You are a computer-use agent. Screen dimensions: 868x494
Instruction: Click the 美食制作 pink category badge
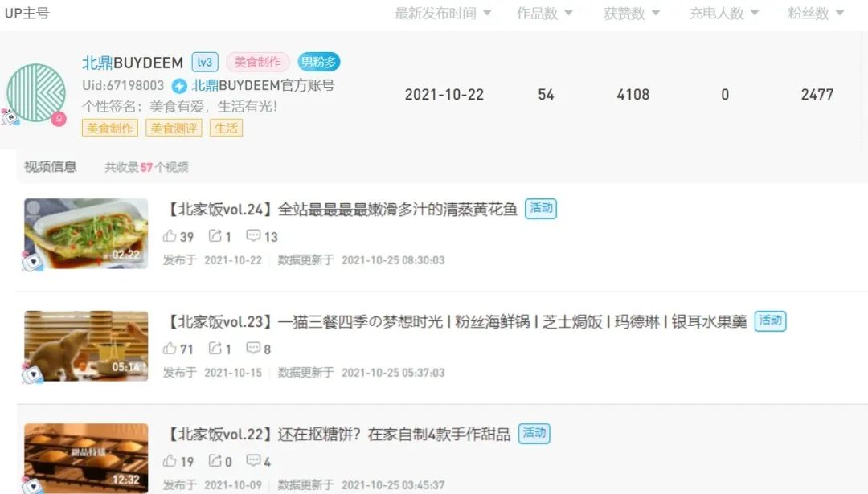pyautogui.click(x=257, y=62)
